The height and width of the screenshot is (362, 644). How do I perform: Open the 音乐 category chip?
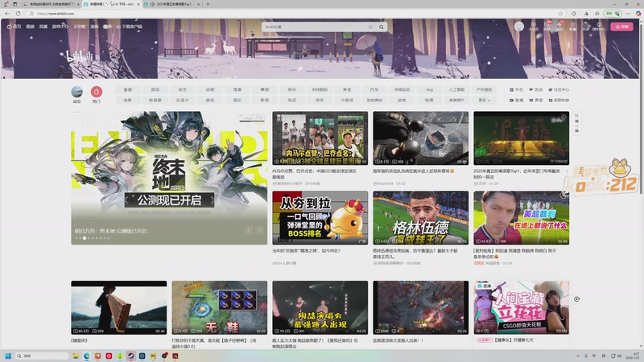(x=237, y=100)
